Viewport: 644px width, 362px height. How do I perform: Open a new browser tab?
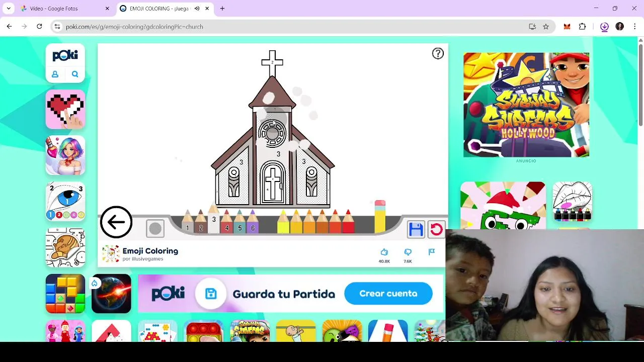click(222, 9)
